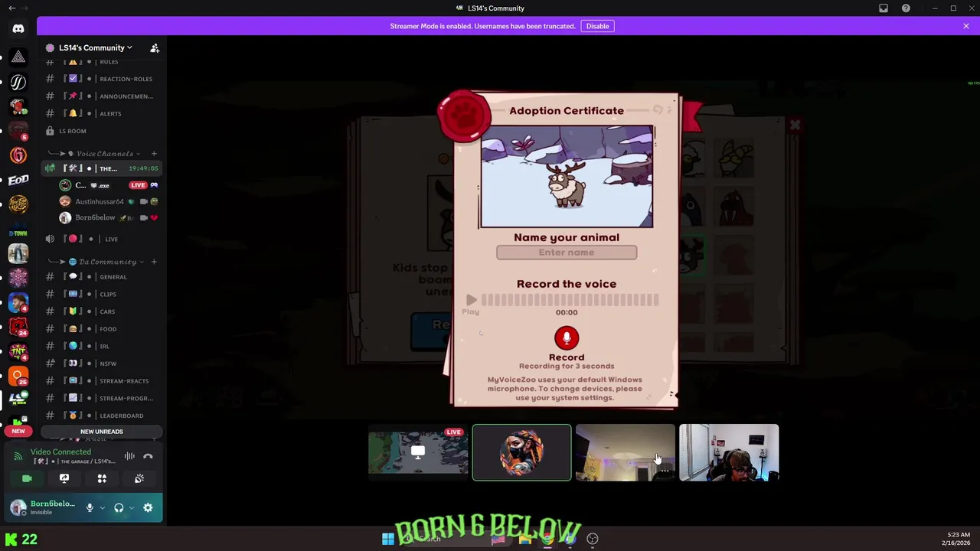Disable streamer mode
The image size is (980, 551).
(597, 26)
